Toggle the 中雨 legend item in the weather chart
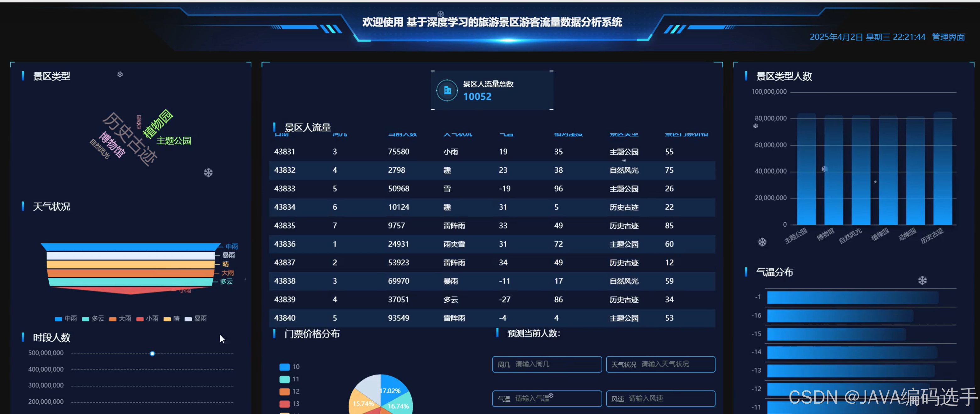 click(x=66, y=318)
